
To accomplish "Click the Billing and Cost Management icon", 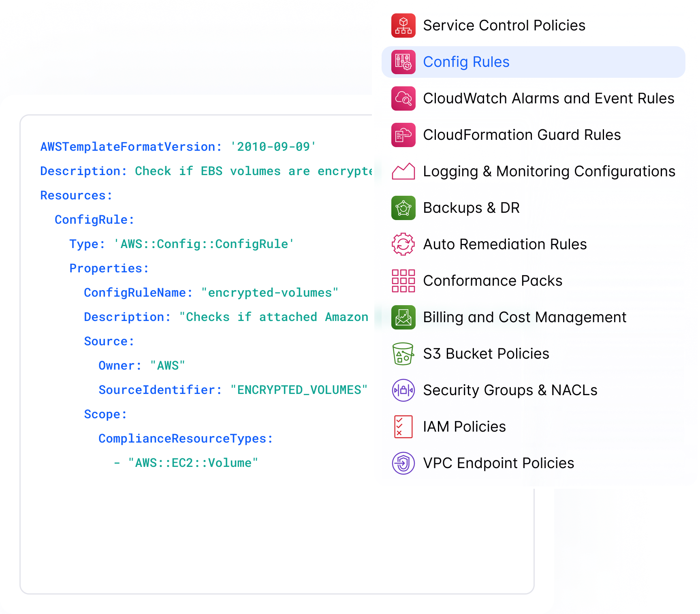I will pos(403,317).
